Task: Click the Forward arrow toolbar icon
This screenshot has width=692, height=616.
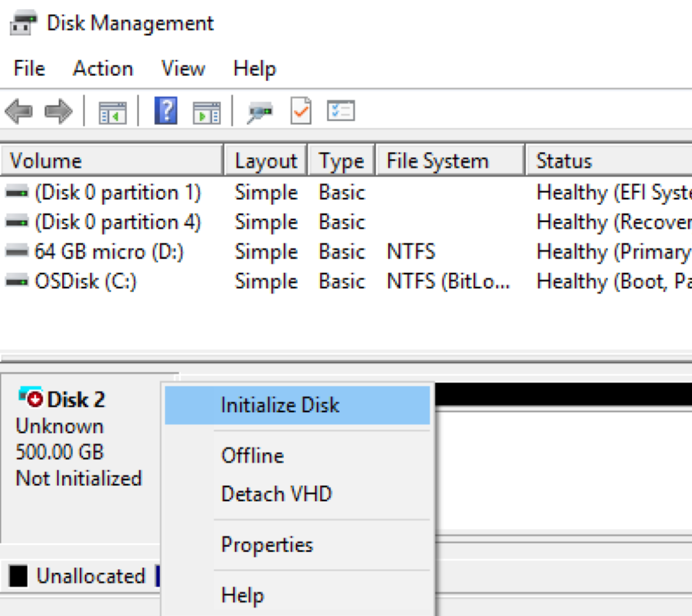Action: (x=59, y=111)
